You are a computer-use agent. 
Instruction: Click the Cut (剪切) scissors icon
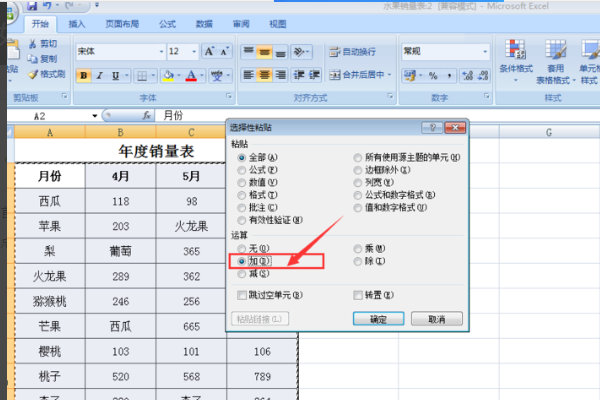click(x=33, y=44)
